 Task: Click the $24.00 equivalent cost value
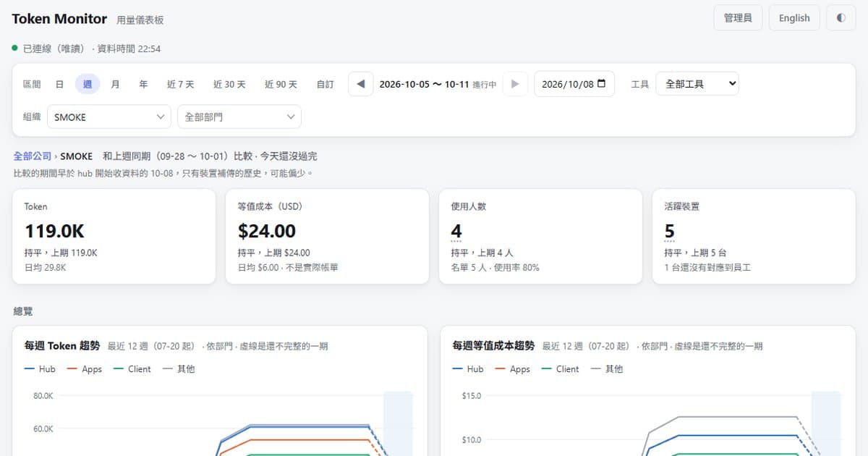(267, 231)
